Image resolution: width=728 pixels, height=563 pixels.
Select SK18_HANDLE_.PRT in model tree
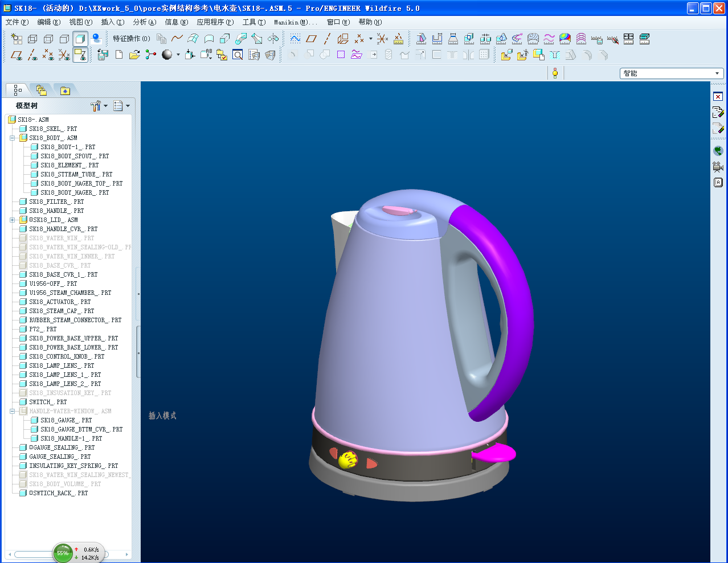[x=56, y=211]
